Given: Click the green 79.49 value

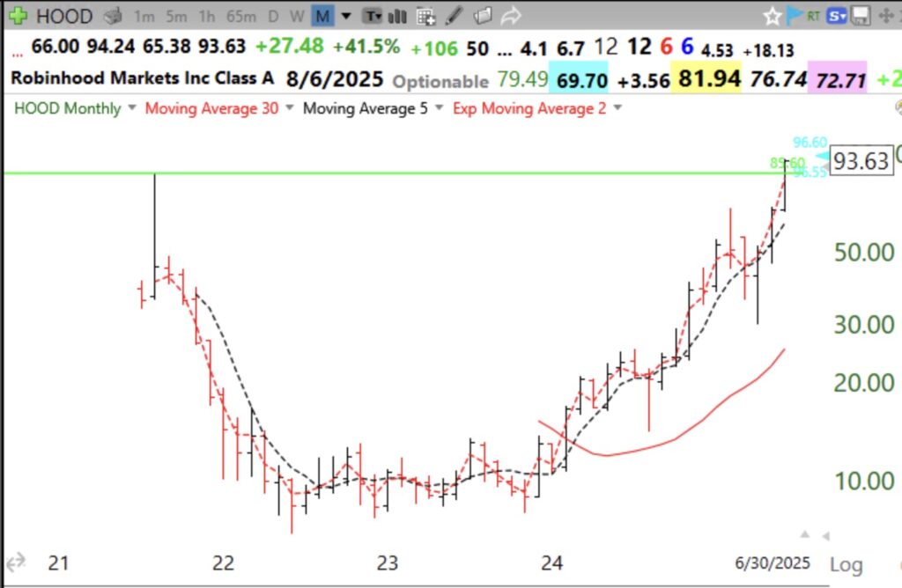Looking at the screenshot, I should [522, 79].
